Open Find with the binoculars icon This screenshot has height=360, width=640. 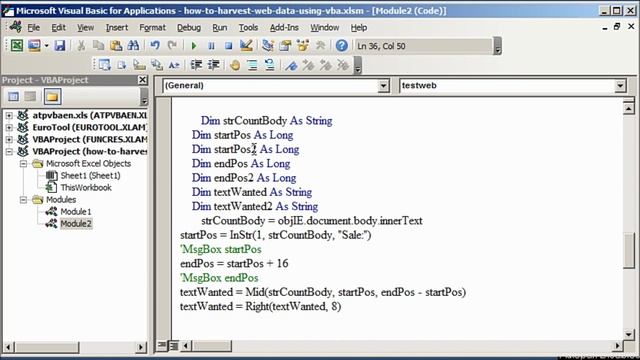133,45
